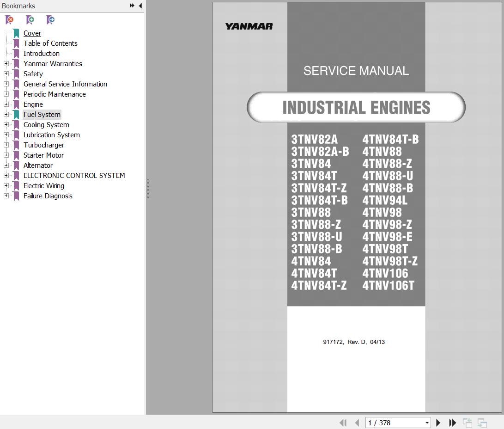The height and width of the screenshot is (429, 504).
Task: Open the page number dropdown
Action: point(427,423)
